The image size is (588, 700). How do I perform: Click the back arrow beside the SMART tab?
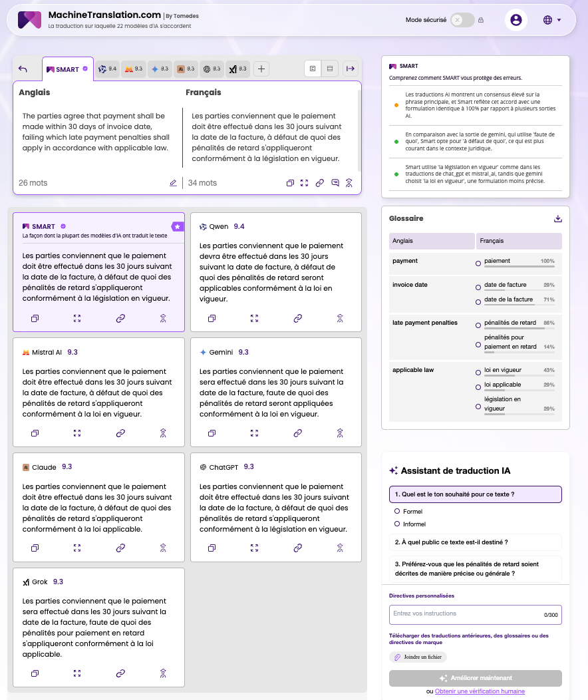[23, 69]
